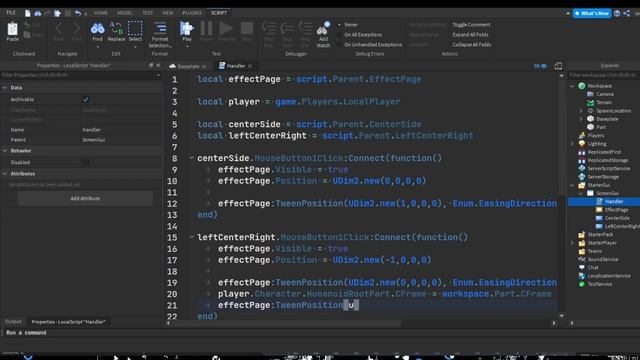Collapse the code fold at line 15
Viewport: 640px width, 360px height.
click(191, 237)
